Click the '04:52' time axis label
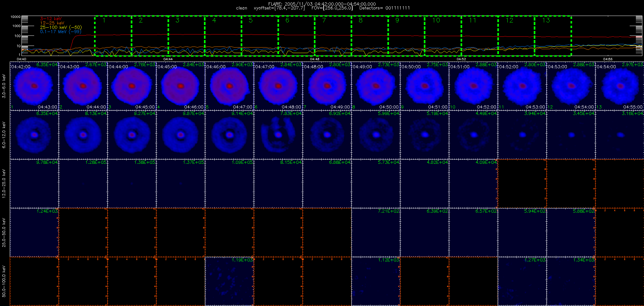 461,59
